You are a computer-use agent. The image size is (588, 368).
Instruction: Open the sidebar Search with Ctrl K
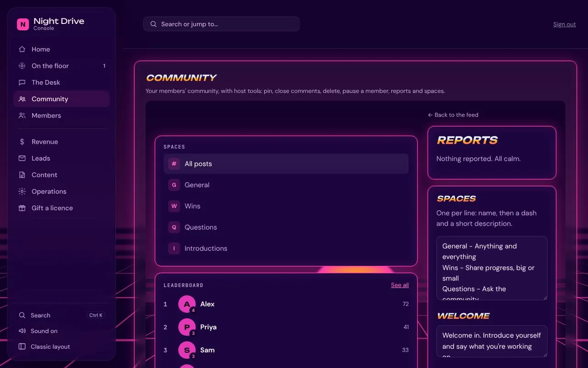point(62,316)
